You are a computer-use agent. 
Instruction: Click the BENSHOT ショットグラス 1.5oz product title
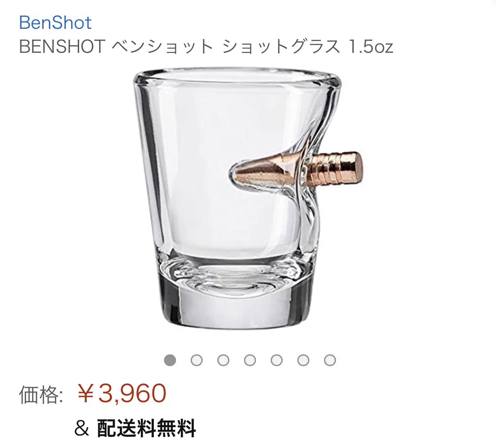click(206, 47)
